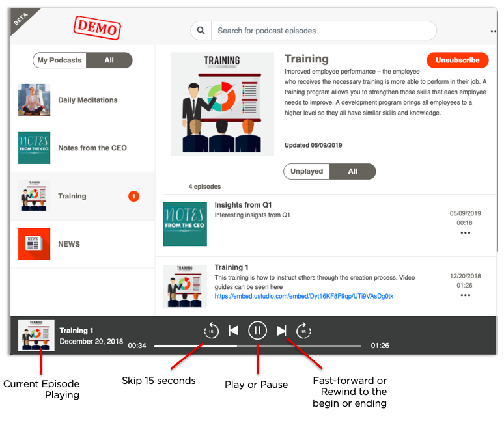Click the search magnifier icon
504x421 pixels.
pyautogui.click(x=201, y=31)
